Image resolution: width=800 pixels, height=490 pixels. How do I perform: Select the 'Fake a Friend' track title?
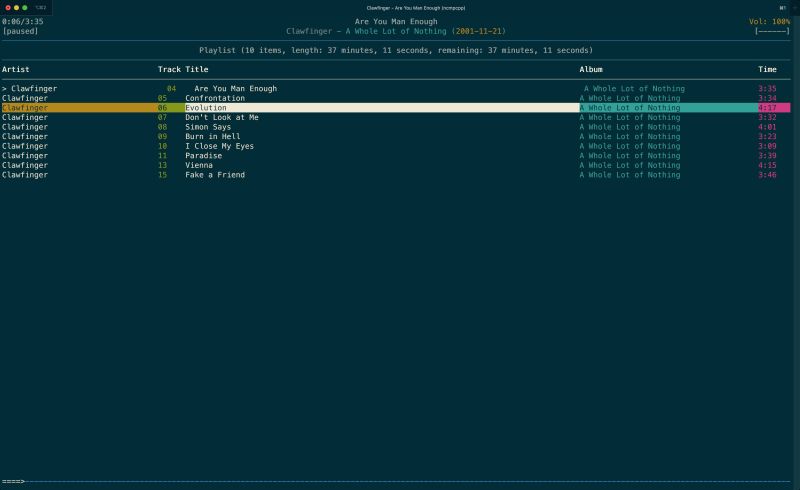point(215,175)
